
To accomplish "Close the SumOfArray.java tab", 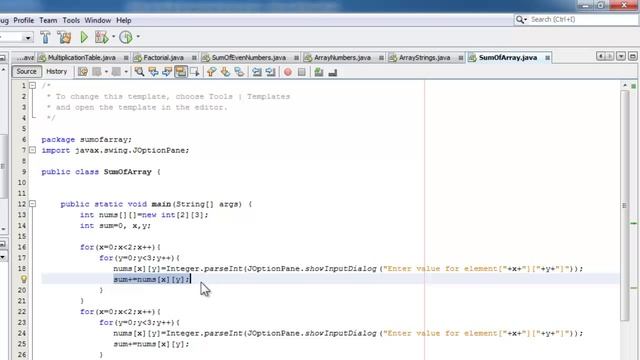I will [547, 58].
